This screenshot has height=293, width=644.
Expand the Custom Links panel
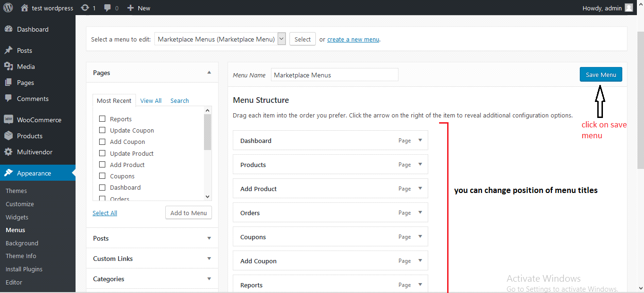click(209, 259)
